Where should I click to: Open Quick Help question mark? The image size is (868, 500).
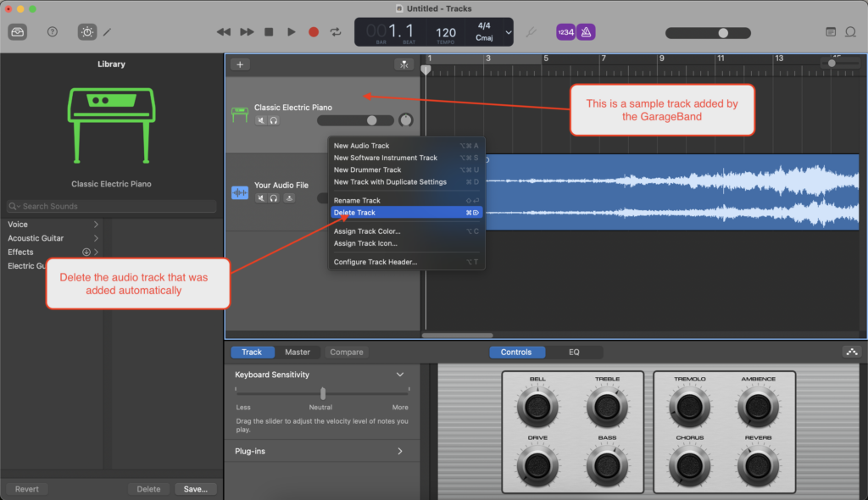click(52, 32)
